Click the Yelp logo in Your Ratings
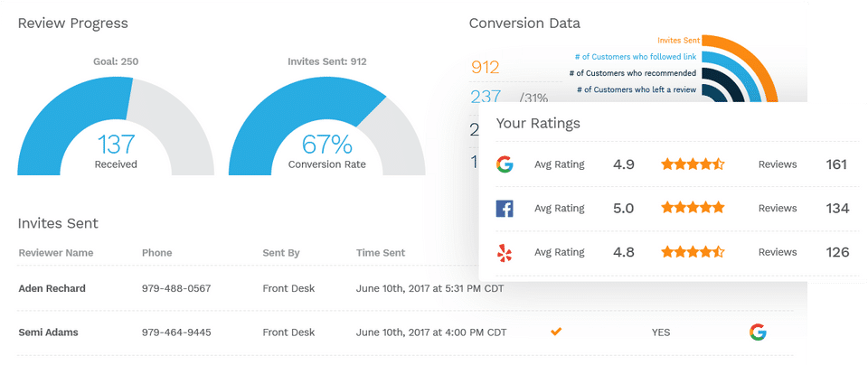 point(505,253)
